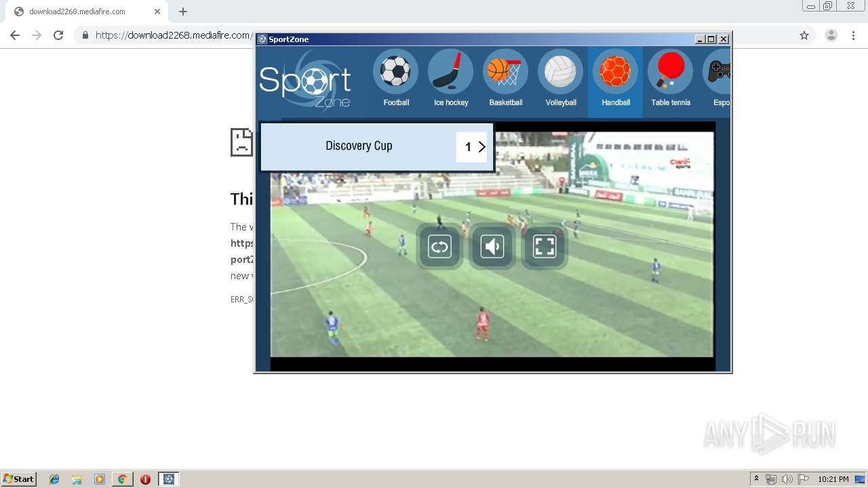The width and height of the screenshot is (868, 488).
Task: Show hidden tray icons arrow
Action: coord(757,479)
